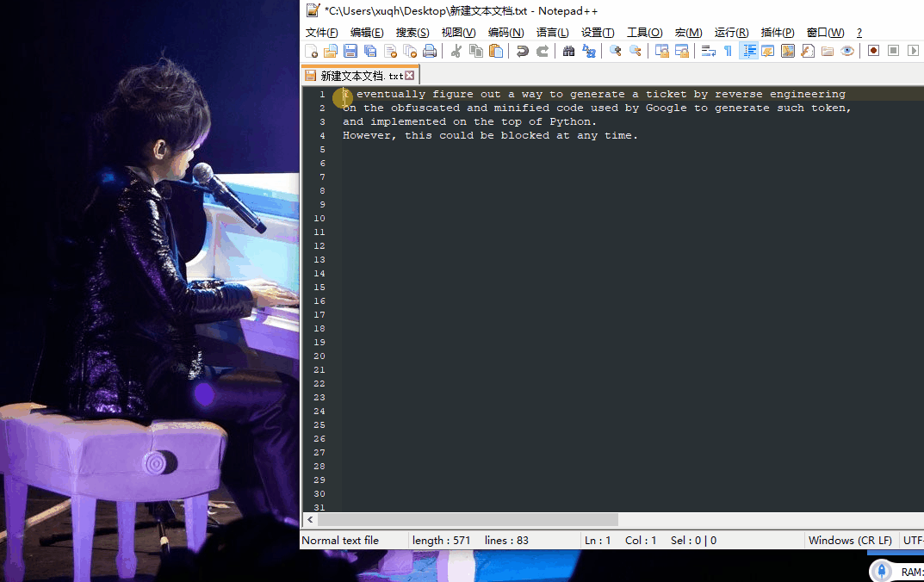Start macro recording with the red dot icon
Screen dimensions: 924x582
coord(874,52)
